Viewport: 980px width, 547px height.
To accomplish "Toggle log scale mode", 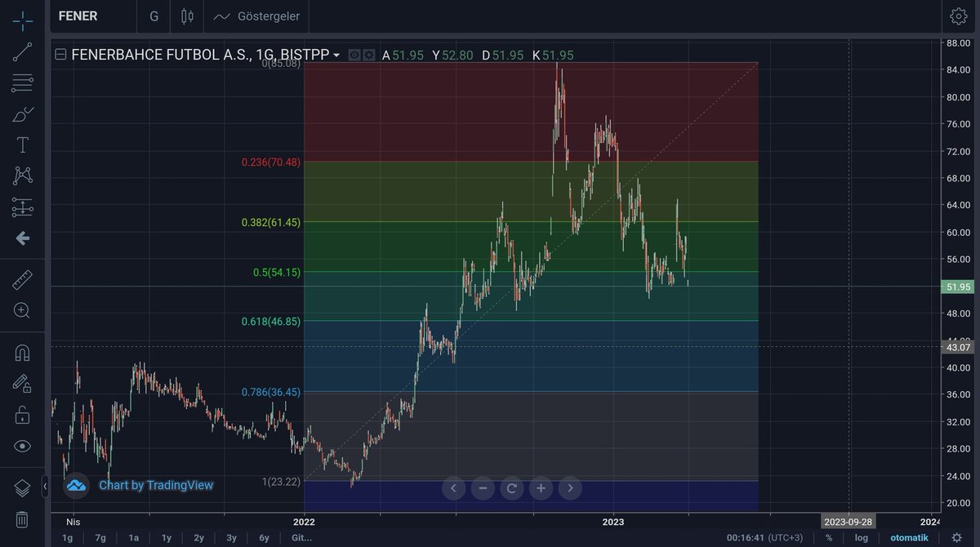I will click(x=862, y=538).
